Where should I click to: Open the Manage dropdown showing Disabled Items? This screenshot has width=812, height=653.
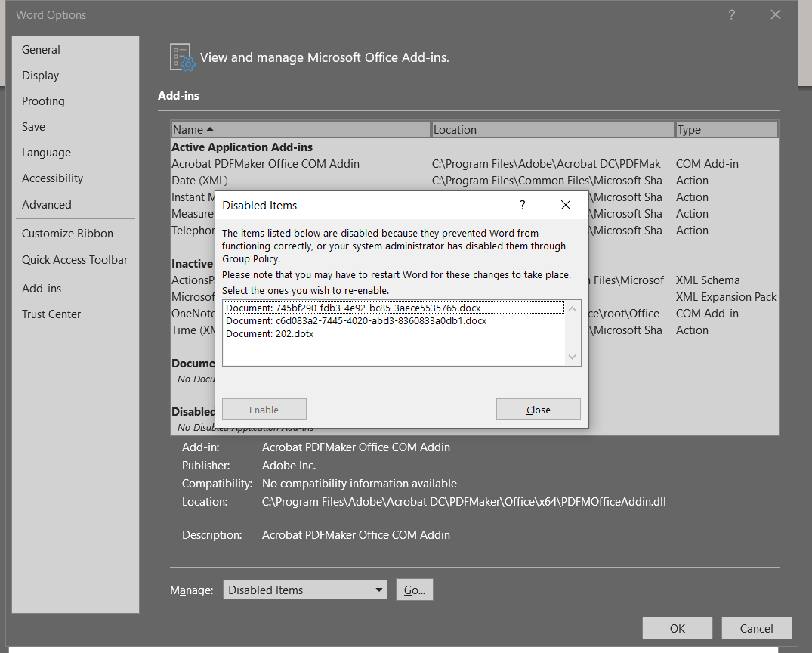click(x=304, y=589)
